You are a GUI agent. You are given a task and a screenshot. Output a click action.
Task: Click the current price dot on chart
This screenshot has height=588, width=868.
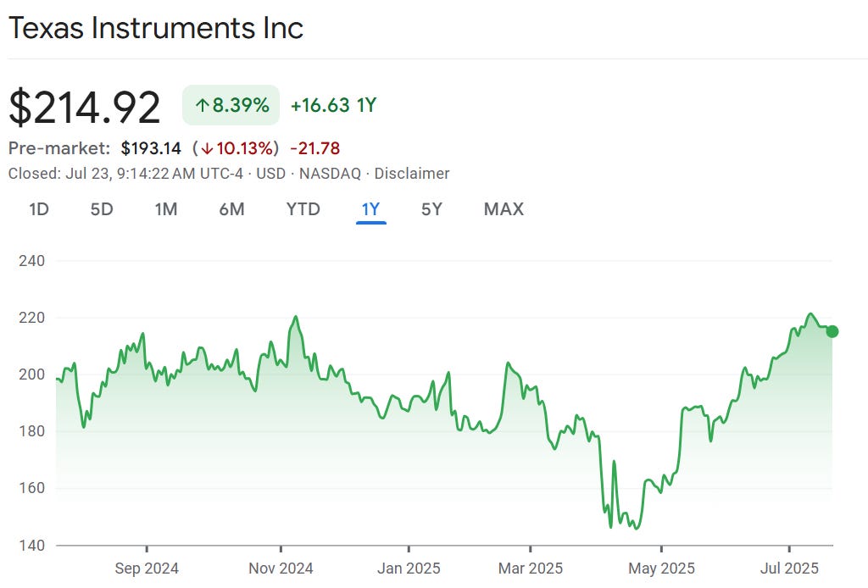point(832,331)
